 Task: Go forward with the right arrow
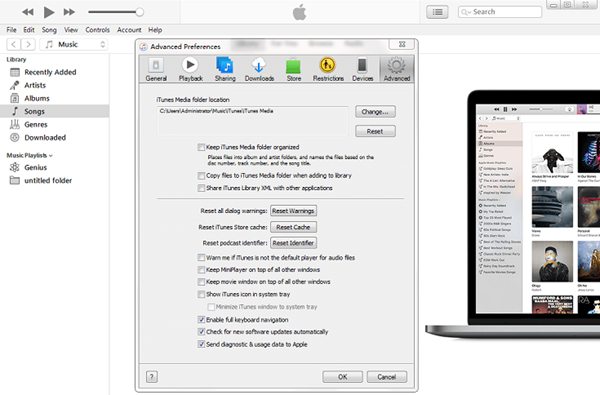[x=28, y=44]
